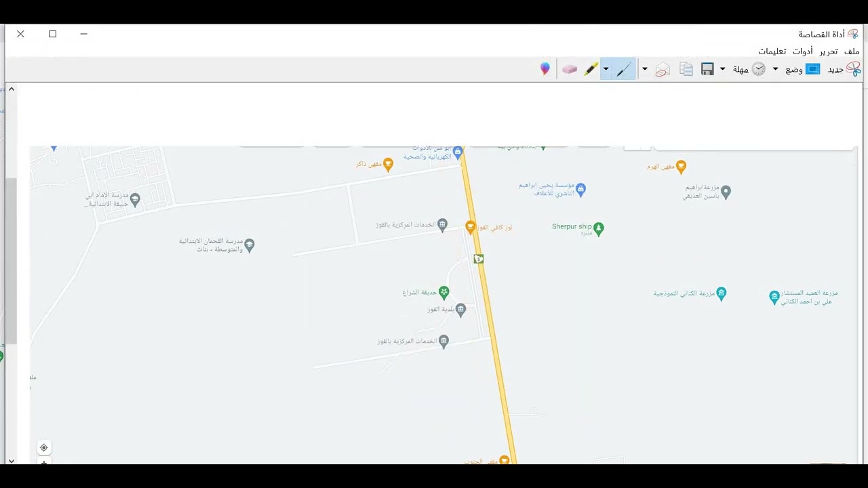The width and height of the screenshot is (868, 488).
Task: Open the Pen options dropdown arrow
Action: [x=606, y=69]
